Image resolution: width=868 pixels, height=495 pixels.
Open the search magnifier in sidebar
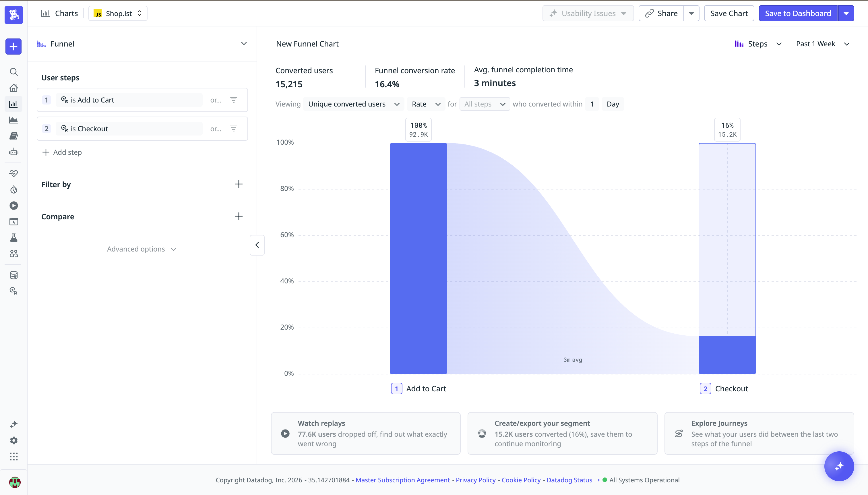(x=13, y=72)
